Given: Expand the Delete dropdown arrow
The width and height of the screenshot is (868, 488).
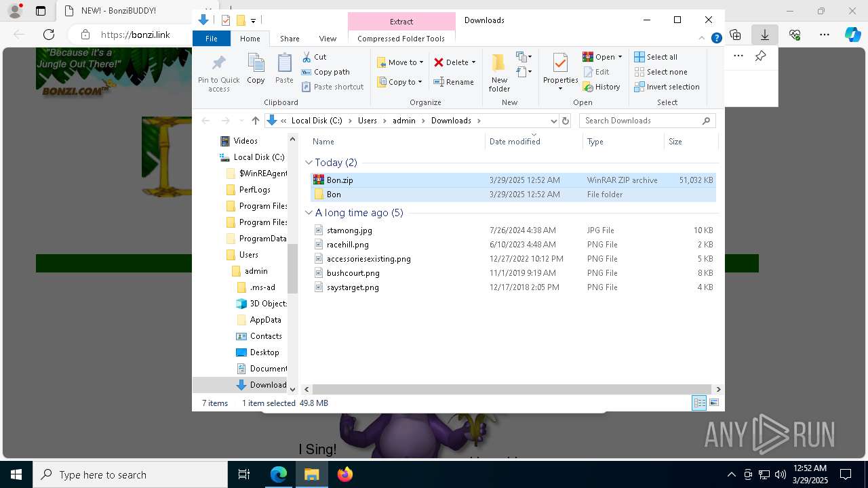Looking at the screenshot, I should [x=473, y=62].
